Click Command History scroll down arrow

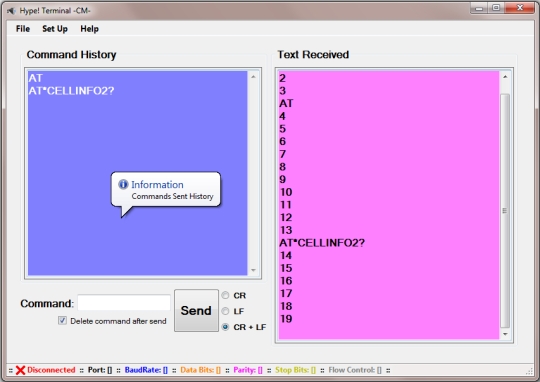253,270
